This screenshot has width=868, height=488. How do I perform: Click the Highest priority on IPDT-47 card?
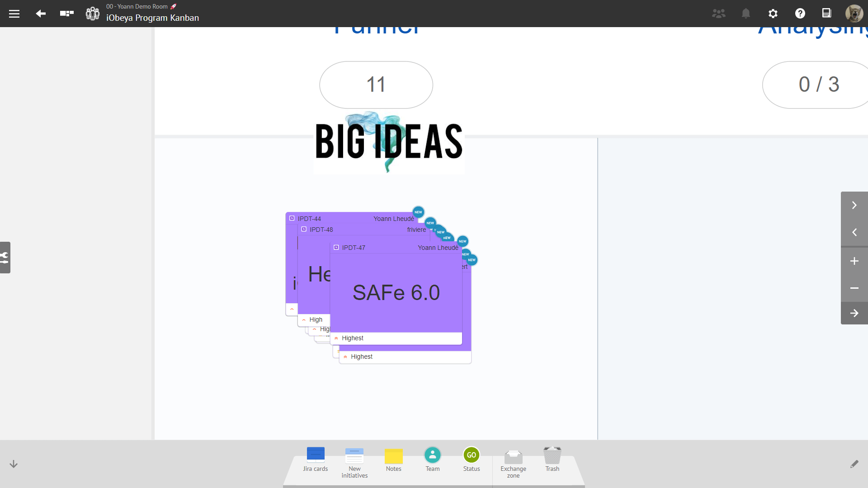[352, 338]
